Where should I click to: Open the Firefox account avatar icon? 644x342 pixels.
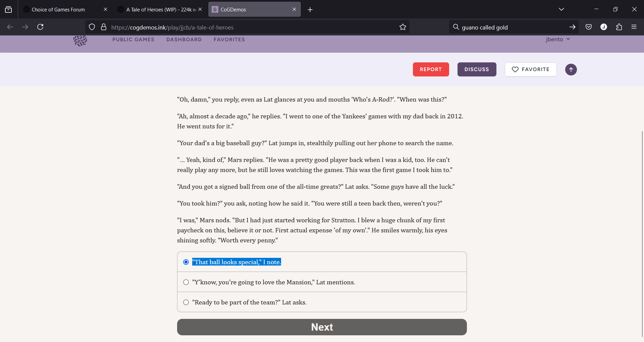(604, 27)
